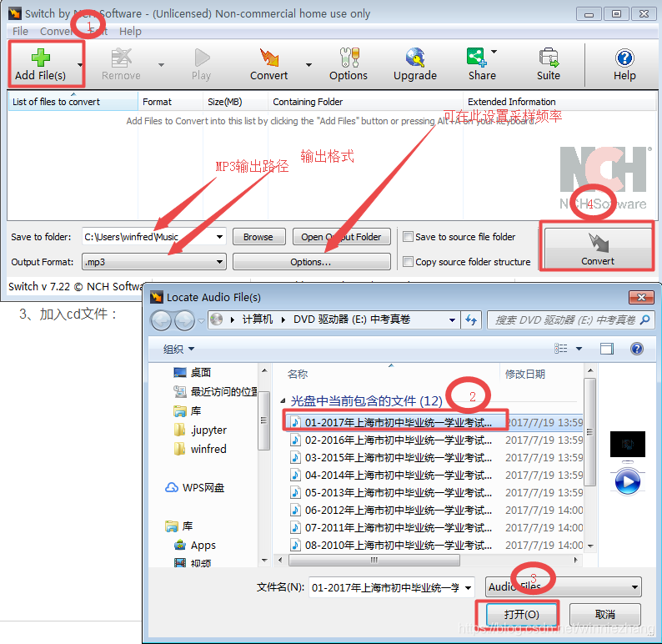Open the File menu

(20, 31)
